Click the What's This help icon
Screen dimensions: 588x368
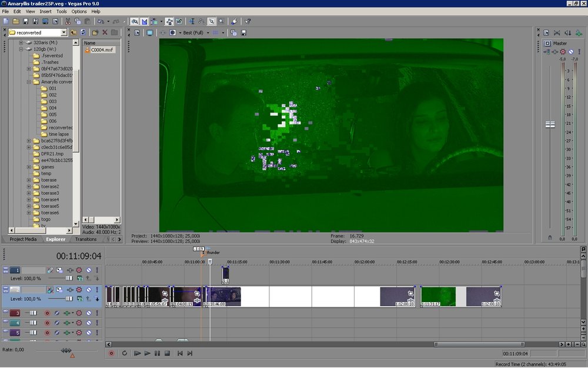[248, 21]
